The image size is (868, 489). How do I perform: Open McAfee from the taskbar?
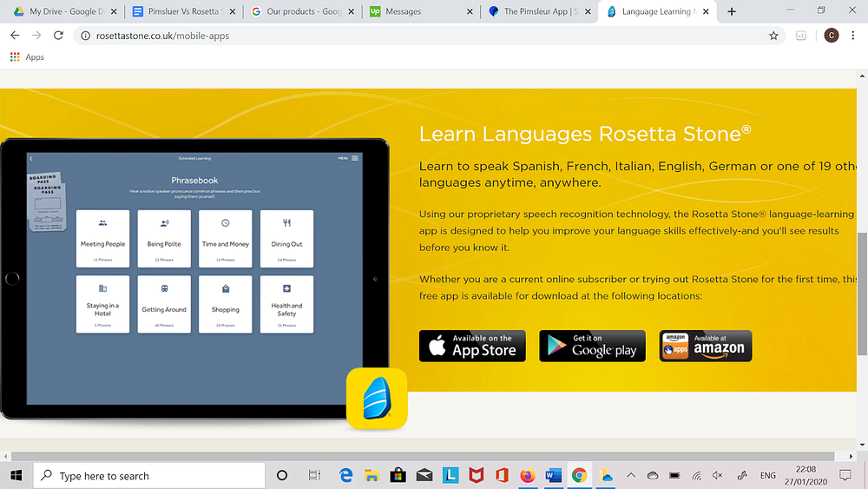click(476, 475)
